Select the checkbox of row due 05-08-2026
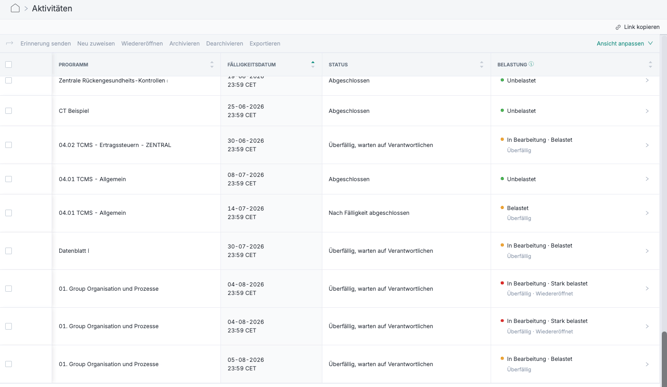The height and width of the screenshot is (387, 667). tap(9, 364)
